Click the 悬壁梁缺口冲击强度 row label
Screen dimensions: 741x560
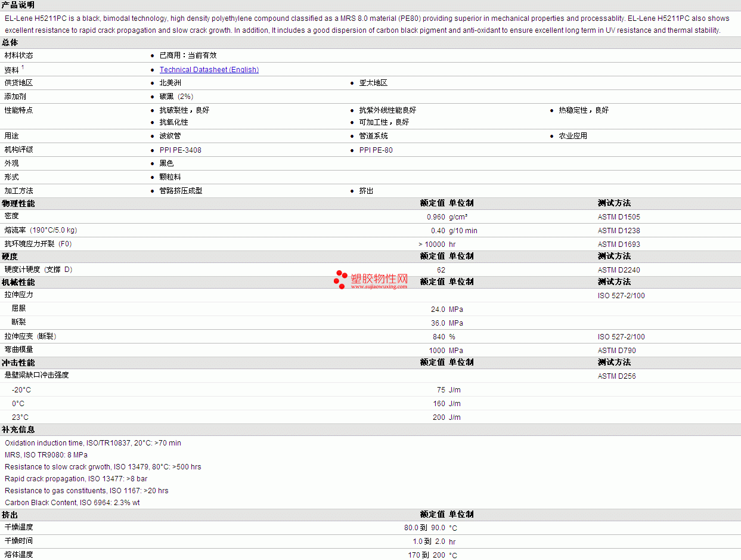(x=37, y=375)
